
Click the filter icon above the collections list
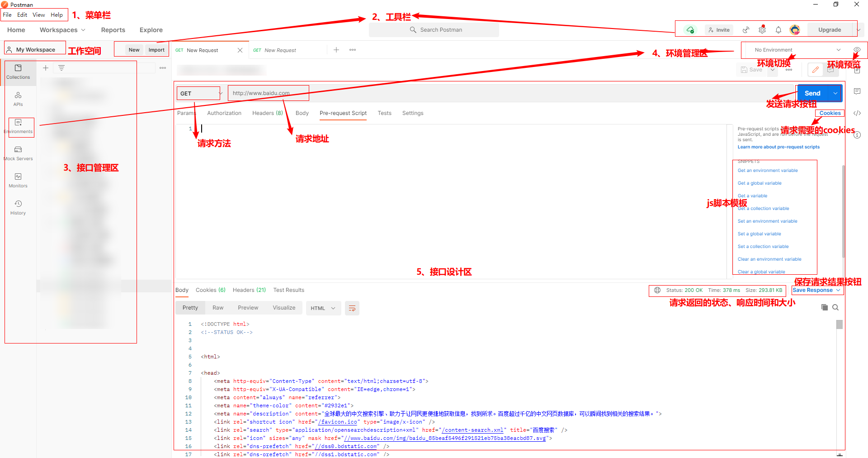coord(61,68)
